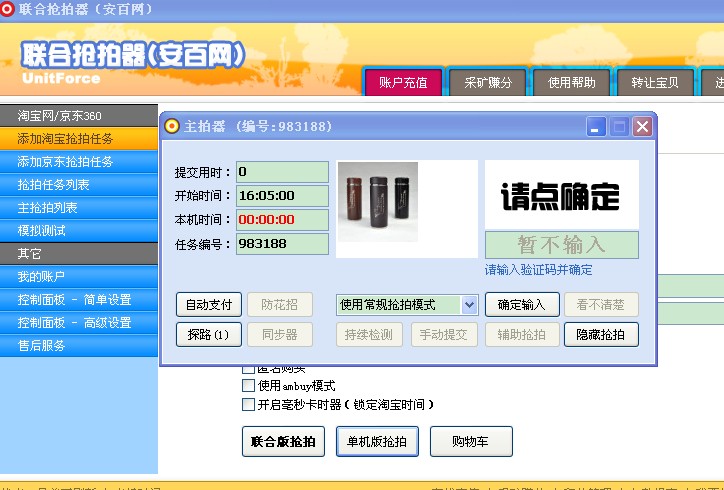Select 添加京东抢拍任务 in the sidebar

coord(66,161)
